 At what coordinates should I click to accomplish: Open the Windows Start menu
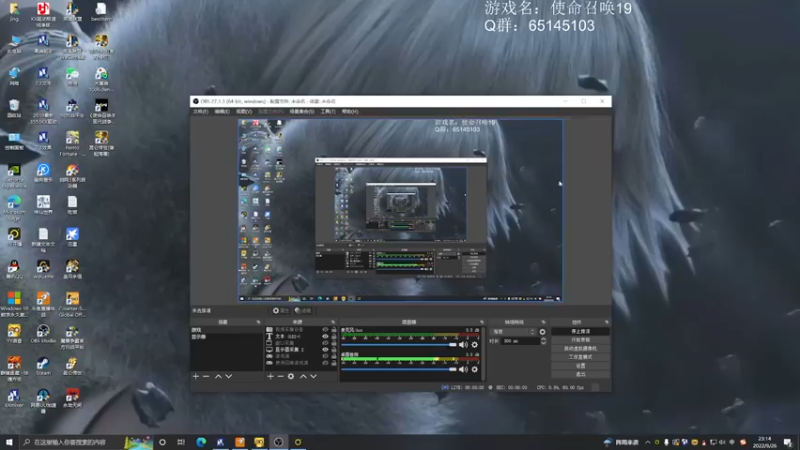tap(9, 442)
